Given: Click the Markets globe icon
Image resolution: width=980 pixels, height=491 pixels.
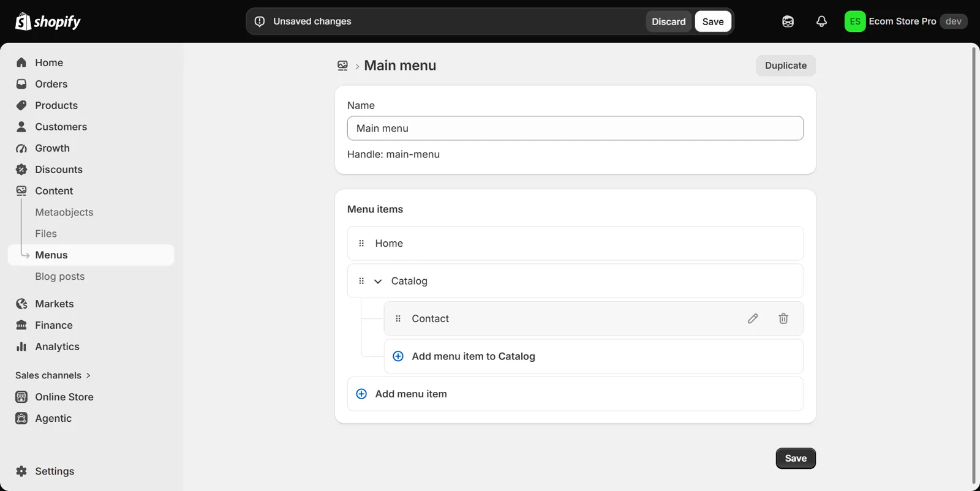Looking at the screenshot, I should pyautogui.click(x=21, y=304).
